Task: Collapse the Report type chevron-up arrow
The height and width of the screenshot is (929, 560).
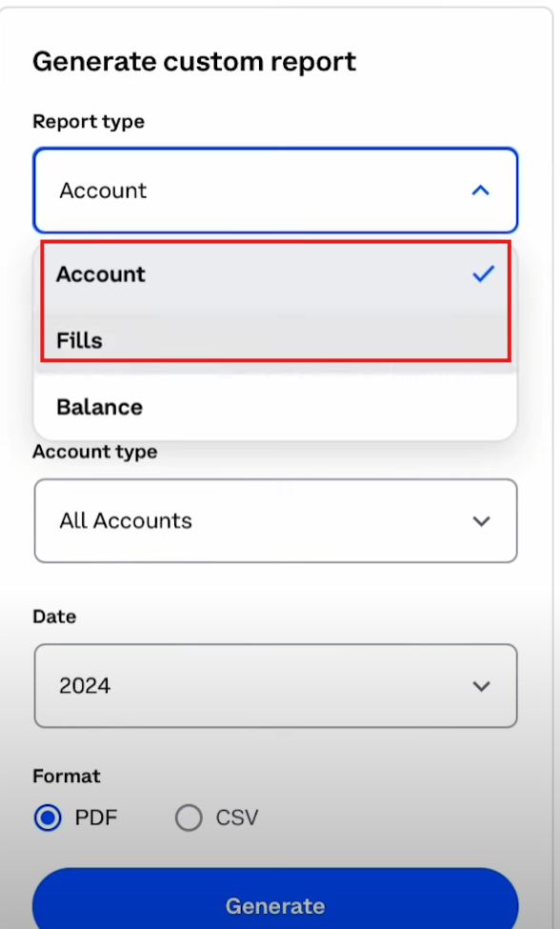Action: [480, 191]
